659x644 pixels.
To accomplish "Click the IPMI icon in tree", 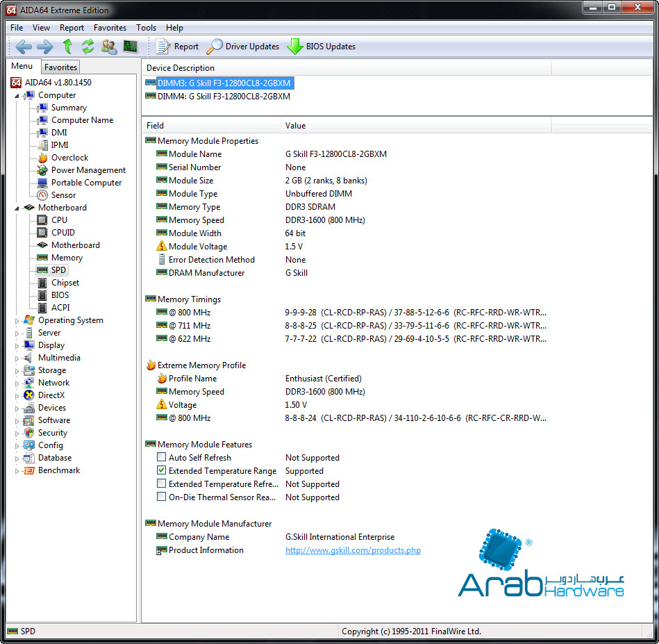I will pos(42,145).
